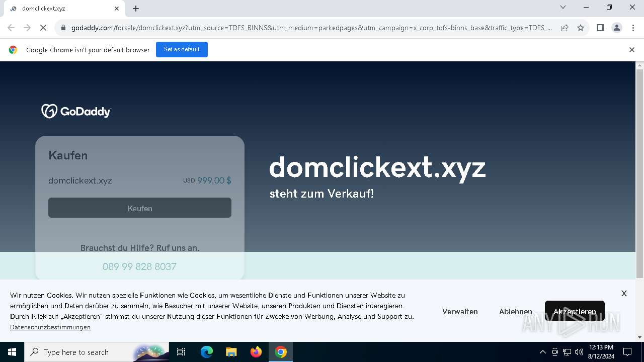Open the notification center icon
The image size is (644, 362).
[627, 352]
